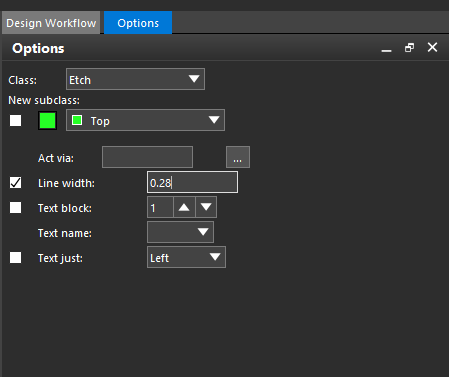Click the Line width field showing 0.28
Viewport: 449px width, 377px height.
coord(192,182)
